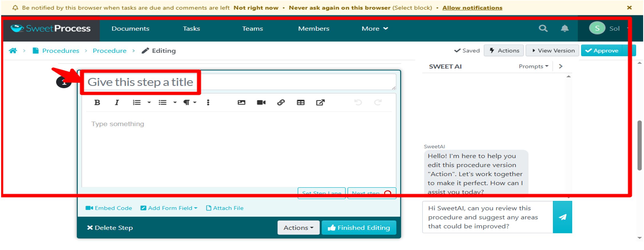Insert table using grid icon

coord(301,102)
